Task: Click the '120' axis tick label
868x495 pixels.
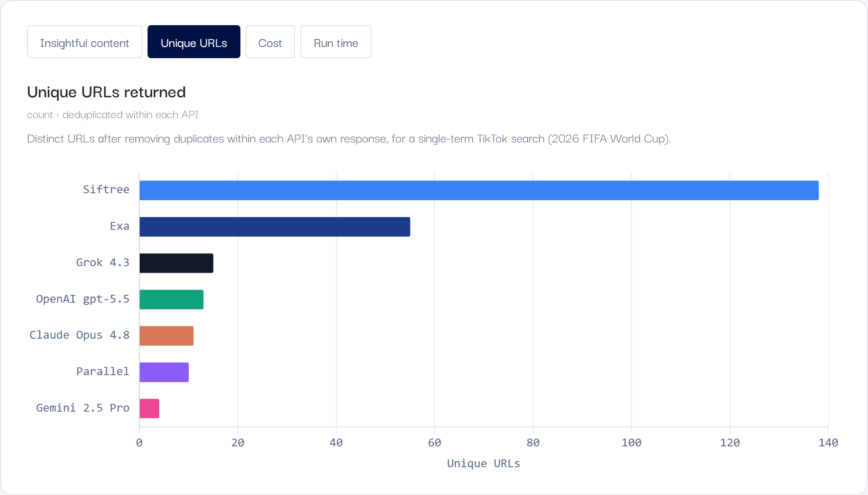Action: click(730, 442)
